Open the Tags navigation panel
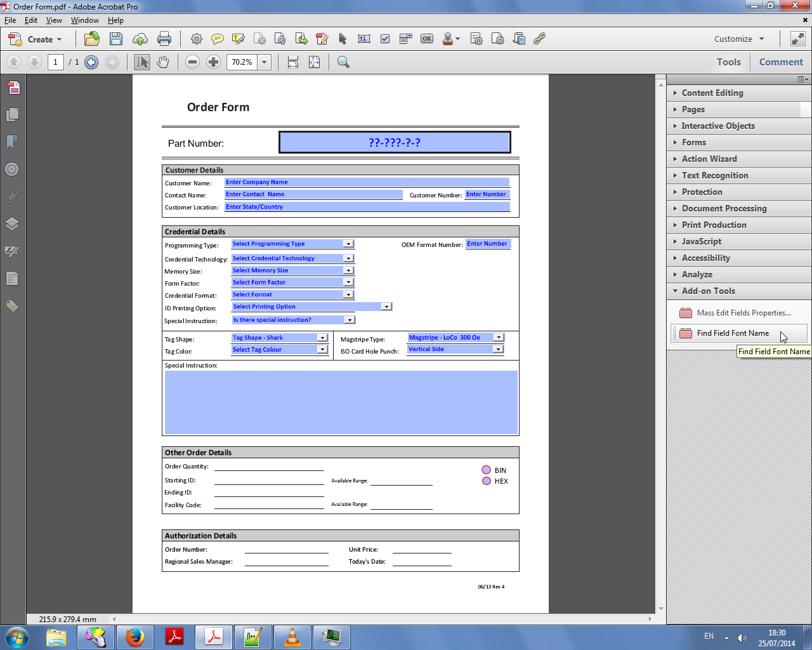This screenshot has width=812, height=650. 12,307
